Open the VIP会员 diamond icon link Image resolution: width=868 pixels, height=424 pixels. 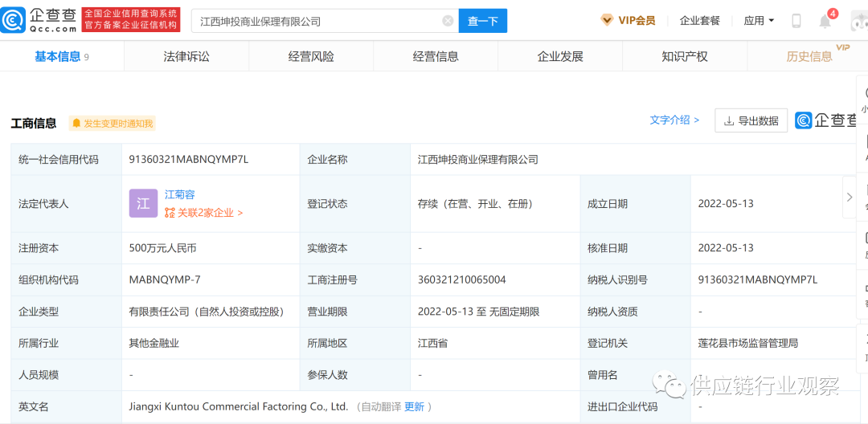point(607,20)
